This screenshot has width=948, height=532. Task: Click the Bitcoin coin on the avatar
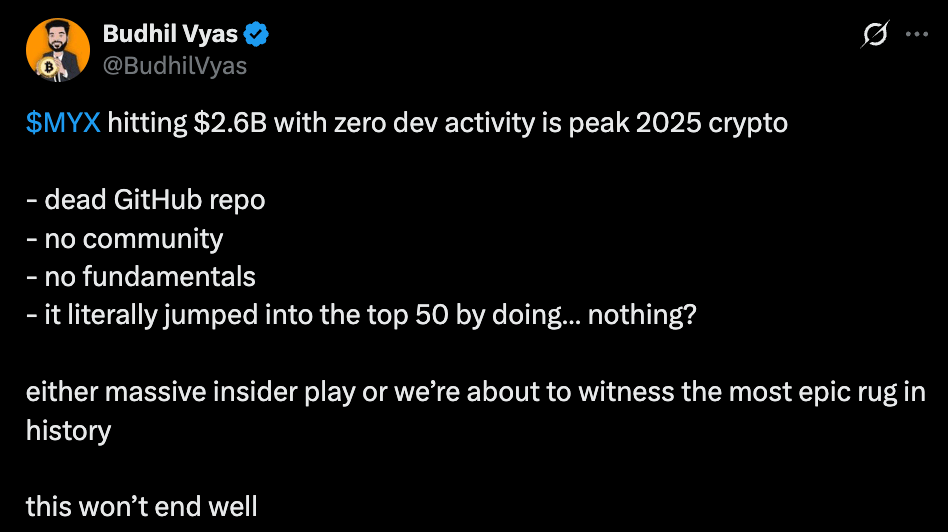(46, 67)
